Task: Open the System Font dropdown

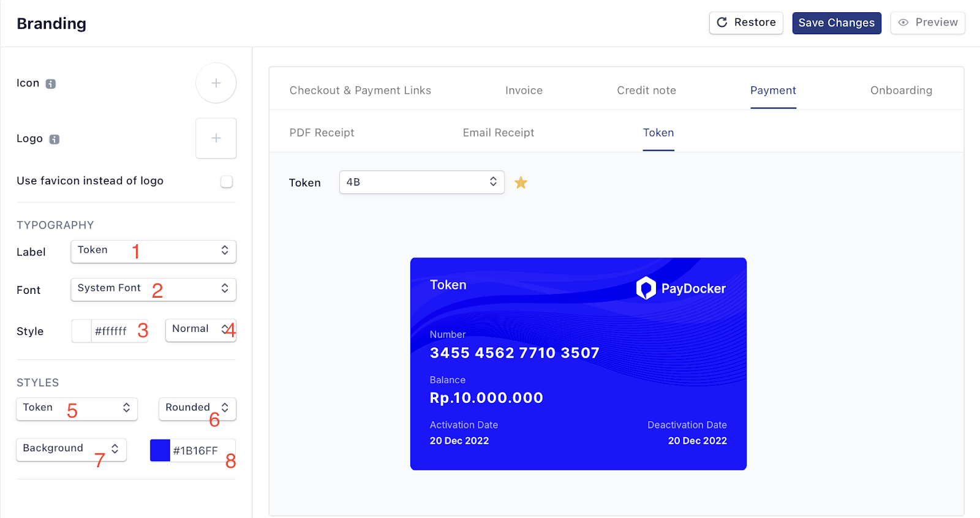Action: (153, 289)
